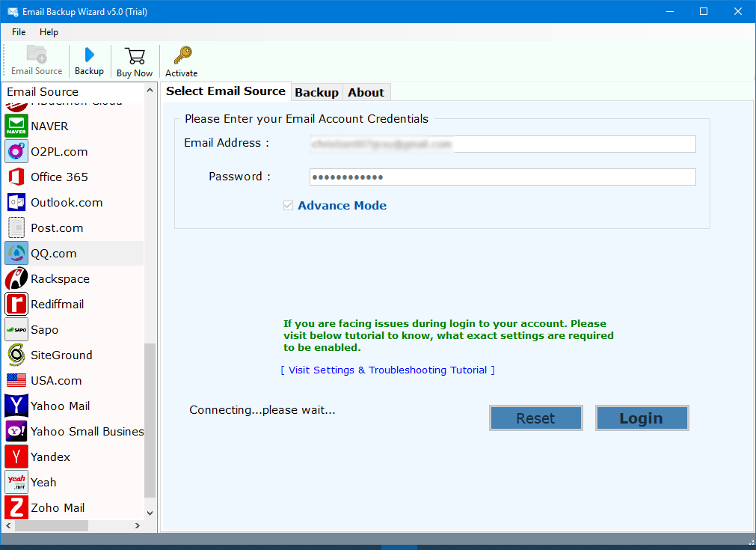Select the Rackspace icon

pos(16,279)
